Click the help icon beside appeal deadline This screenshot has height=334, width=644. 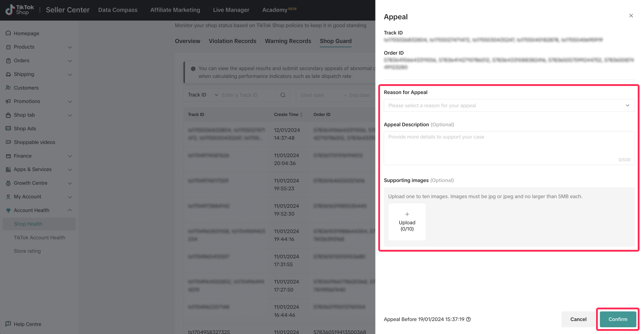tap(468, 320)
